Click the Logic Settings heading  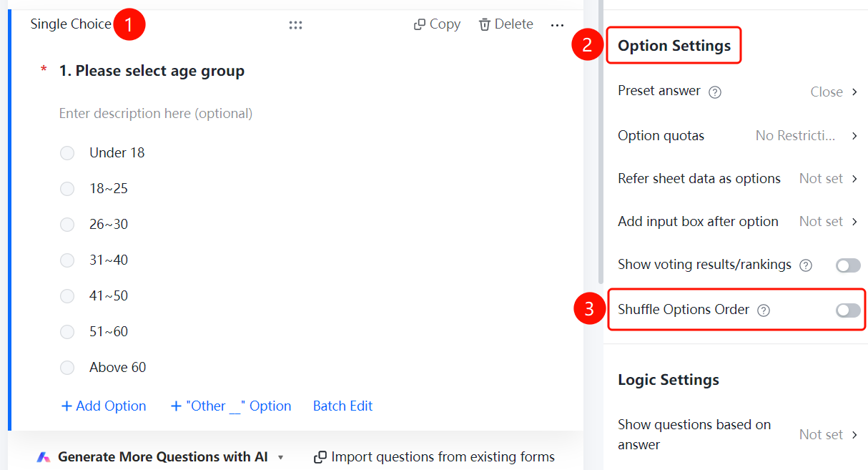point(669,380)
